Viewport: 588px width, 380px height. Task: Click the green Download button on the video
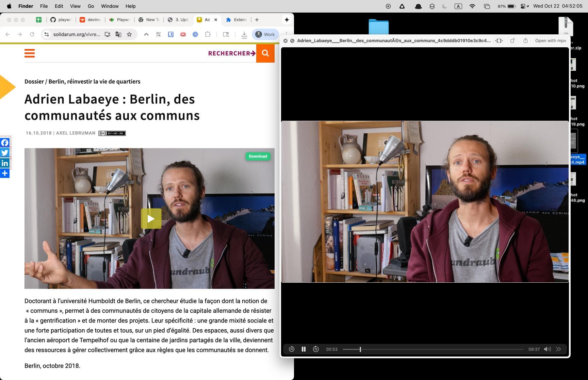(258, 156)
